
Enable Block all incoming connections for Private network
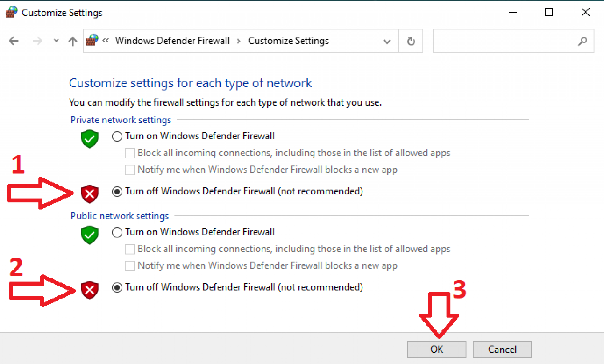pos(130,153)
